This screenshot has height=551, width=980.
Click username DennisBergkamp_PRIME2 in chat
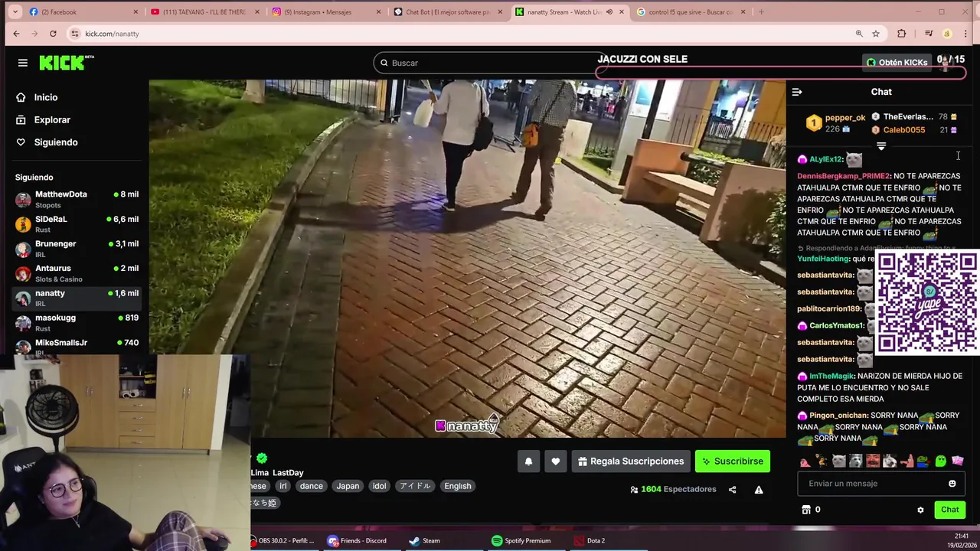843,176
